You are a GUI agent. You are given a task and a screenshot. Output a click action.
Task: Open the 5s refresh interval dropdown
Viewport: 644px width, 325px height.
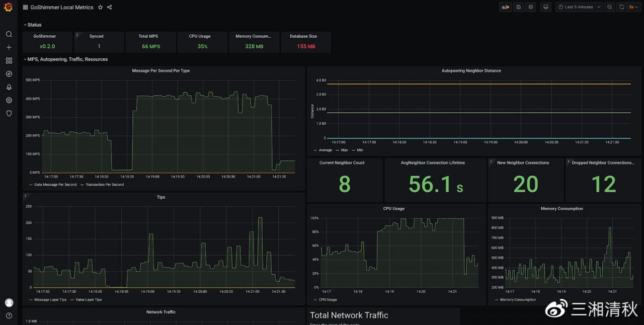[x=633, y=7]
